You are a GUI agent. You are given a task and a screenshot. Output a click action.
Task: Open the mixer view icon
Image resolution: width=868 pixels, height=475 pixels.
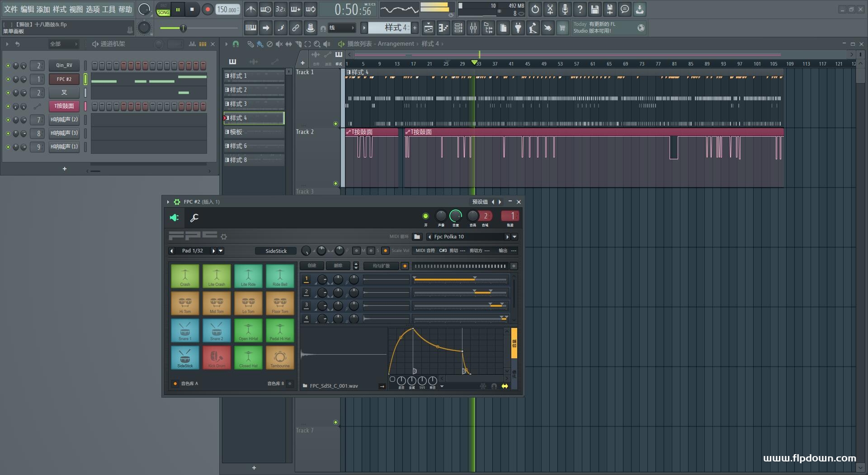[x=473, y=28]
